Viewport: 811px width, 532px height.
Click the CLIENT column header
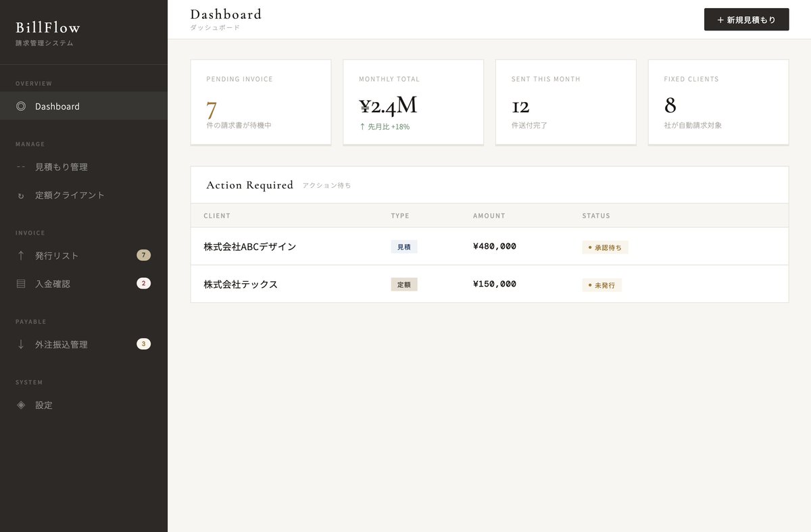click(x=217, y=216)
